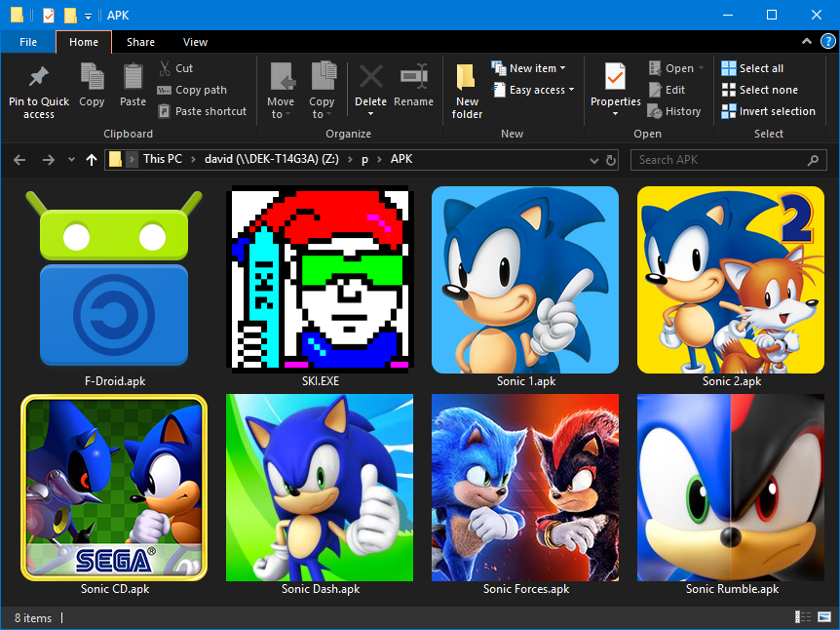The image size is (840, 630).
Task: Click the david (Z:) drive breadcrumb
Action: [x=272, y=159]
